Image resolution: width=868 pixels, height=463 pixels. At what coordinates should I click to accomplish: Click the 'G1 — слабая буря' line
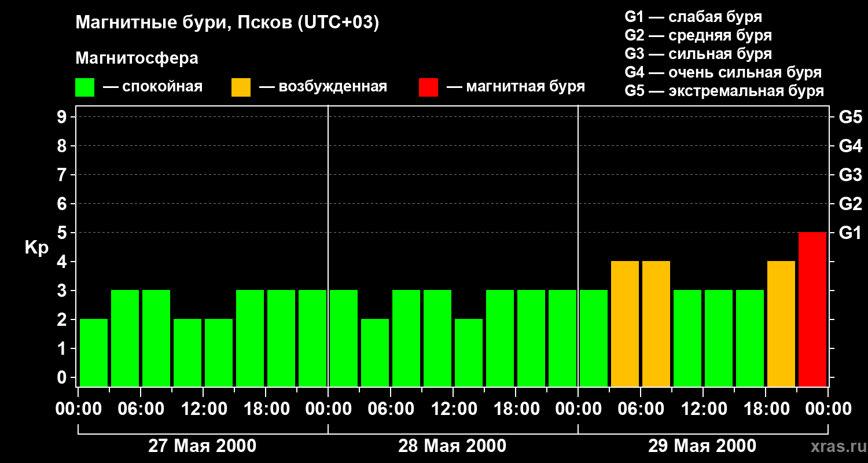[x=693, y=17]
